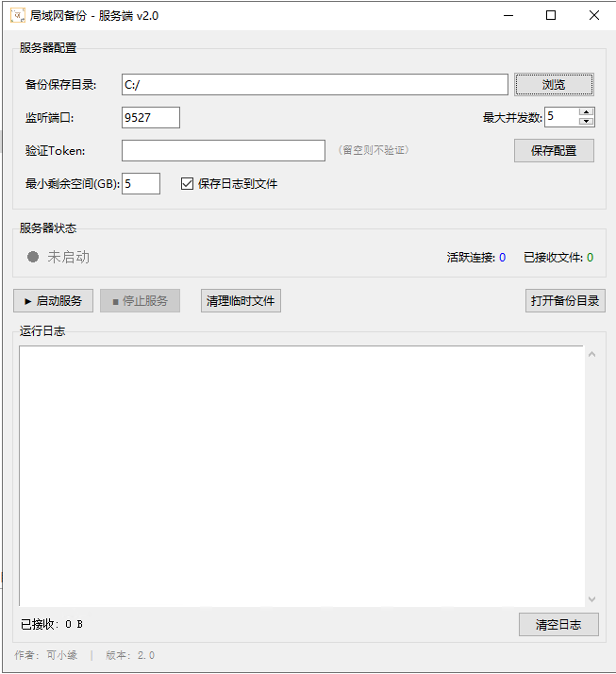Click the 未启动 status text

[x=68, y=257]
